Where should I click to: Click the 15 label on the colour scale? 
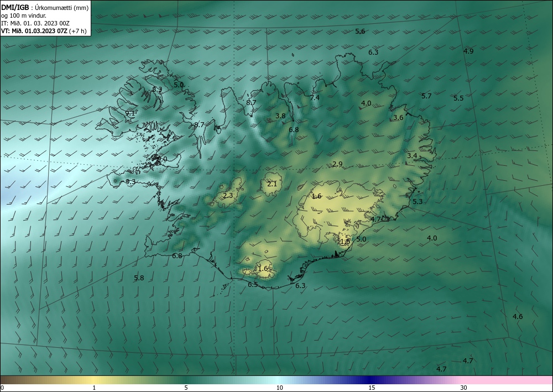[372, 388]
